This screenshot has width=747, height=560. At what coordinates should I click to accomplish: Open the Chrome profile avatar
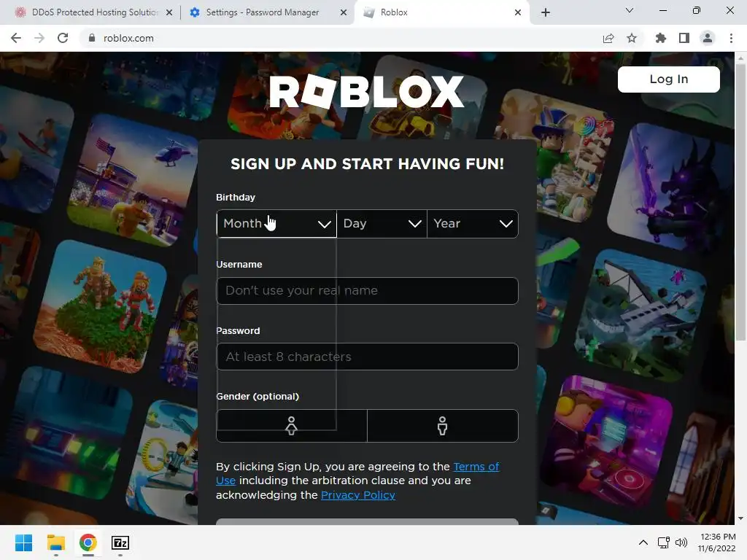point(708,38)
